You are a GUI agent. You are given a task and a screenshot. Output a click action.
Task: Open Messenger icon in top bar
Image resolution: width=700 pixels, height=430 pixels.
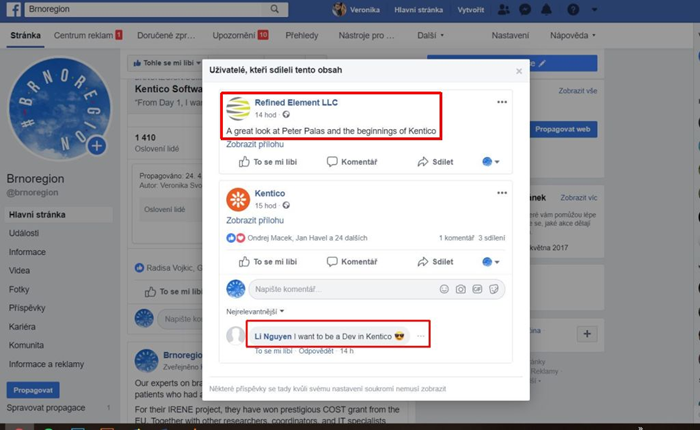coord(525,9)
